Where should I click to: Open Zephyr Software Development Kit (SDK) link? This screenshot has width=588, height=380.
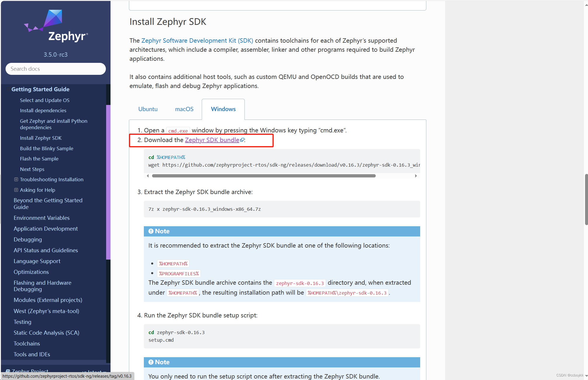tap(197, 41)
